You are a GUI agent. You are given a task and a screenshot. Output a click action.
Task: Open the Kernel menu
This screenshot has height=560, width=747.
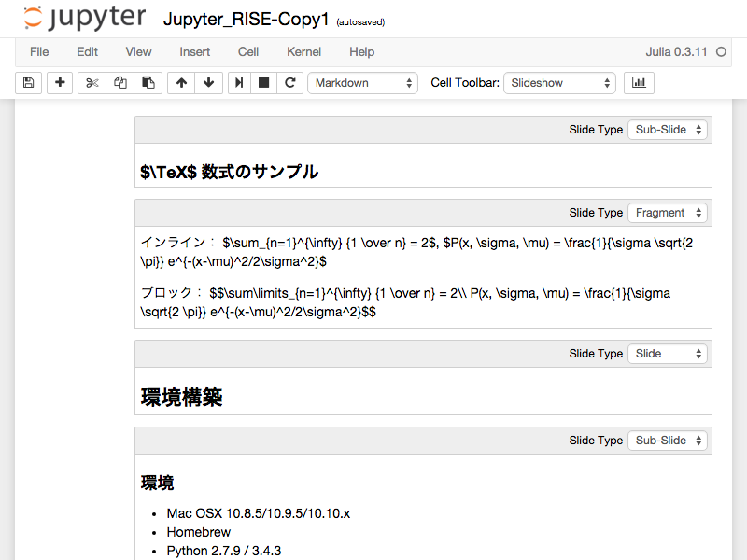[x=303, y=52]
